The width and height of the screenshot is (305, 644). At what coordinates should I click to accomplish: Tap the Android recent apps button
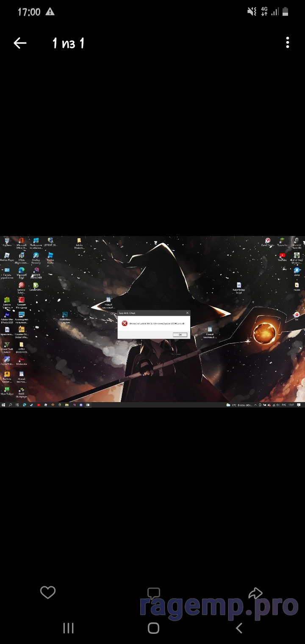pos(68,628)
